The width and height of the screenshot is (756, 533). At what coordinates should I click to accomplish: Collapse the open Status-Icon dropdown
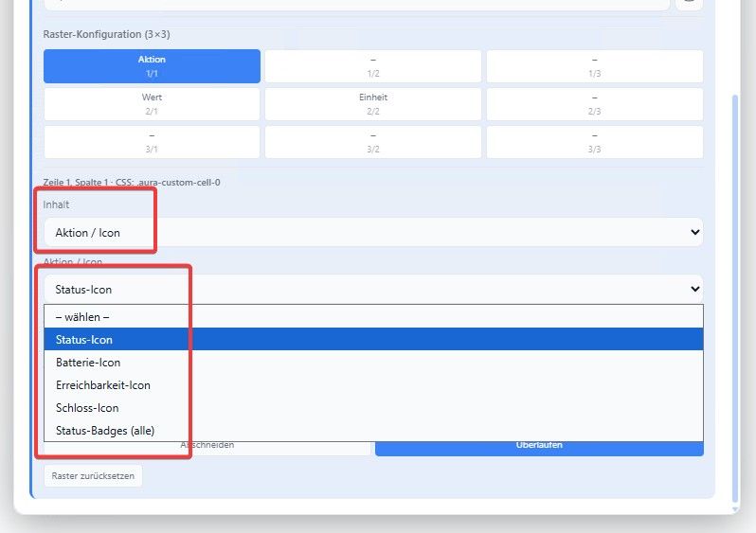point(373,289)
